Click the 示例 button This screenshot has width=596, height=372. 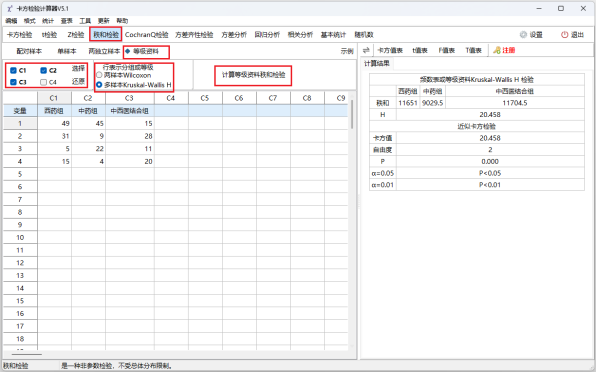(347, 51)
